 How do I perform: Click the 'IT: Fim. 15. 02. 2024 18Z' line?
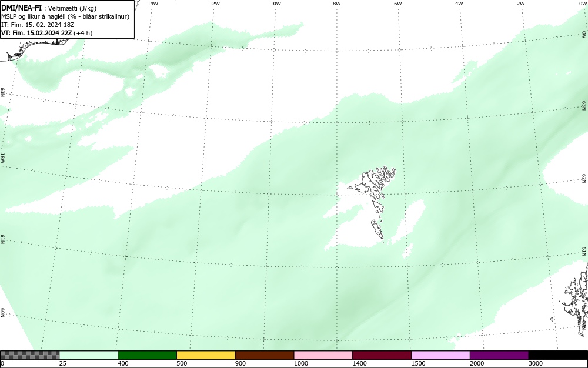click(38, 25)
